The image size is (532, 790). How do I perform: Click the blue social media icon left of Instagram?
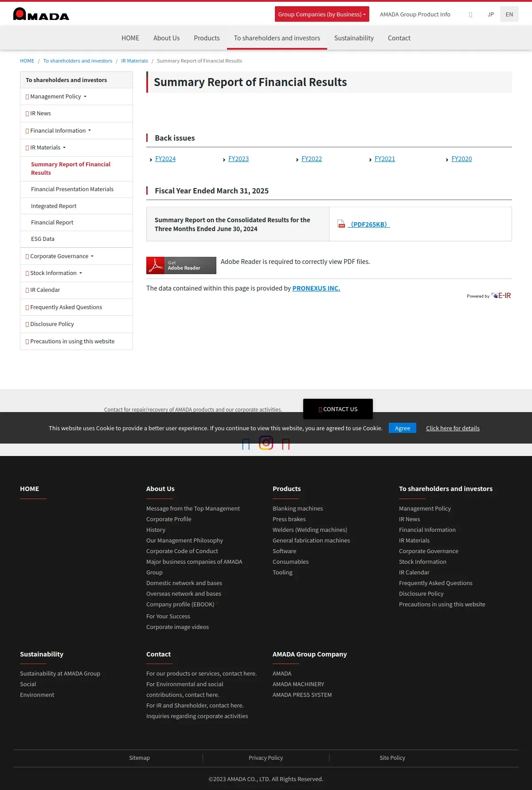pos(246,444)
